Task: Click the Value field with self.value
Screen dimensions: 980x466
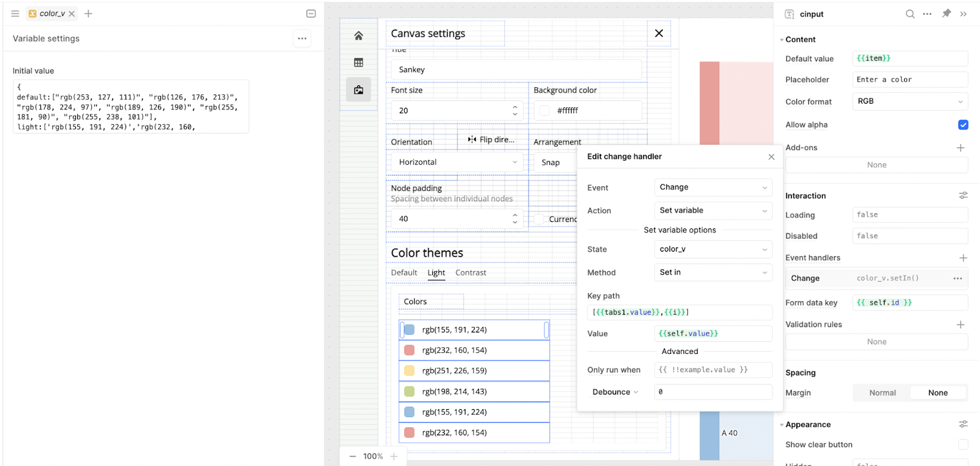Action: click(x=713, y=334)
